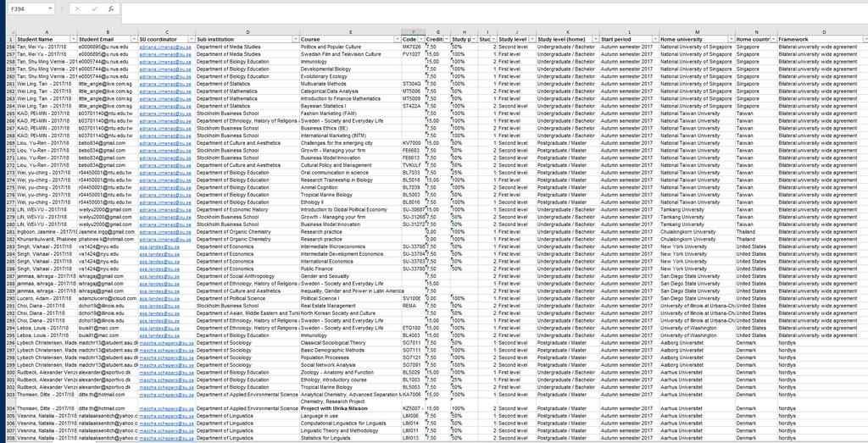Click the Animal Cognition cell

(350, 187)
